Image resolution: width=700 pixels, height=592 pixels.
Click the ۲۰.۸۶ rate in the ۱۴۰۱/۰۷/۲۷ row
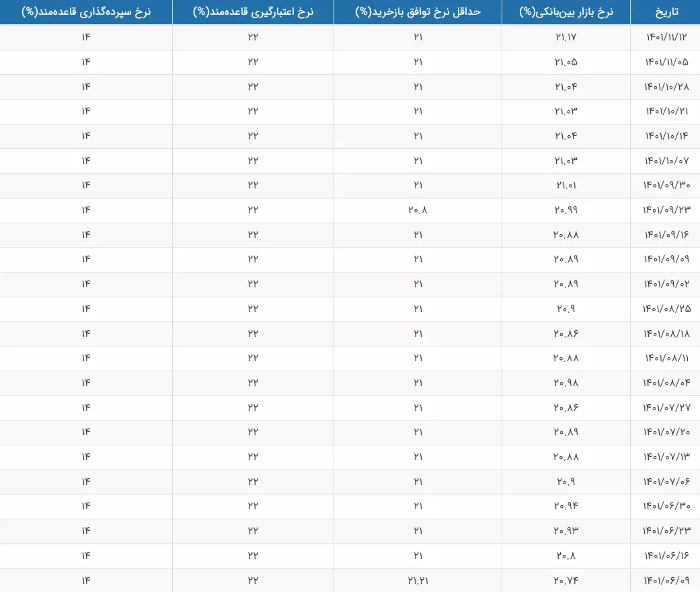point(566,408)
